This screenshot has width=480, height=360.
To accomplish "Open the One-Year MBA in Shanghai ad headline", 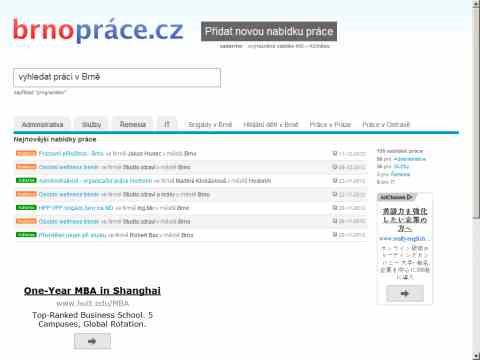I will [x=92, y=291].
